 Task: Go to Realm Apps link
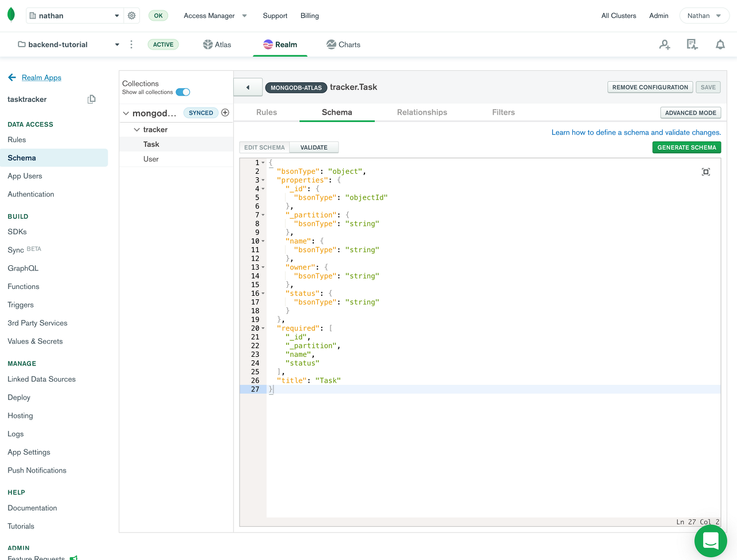41,78
